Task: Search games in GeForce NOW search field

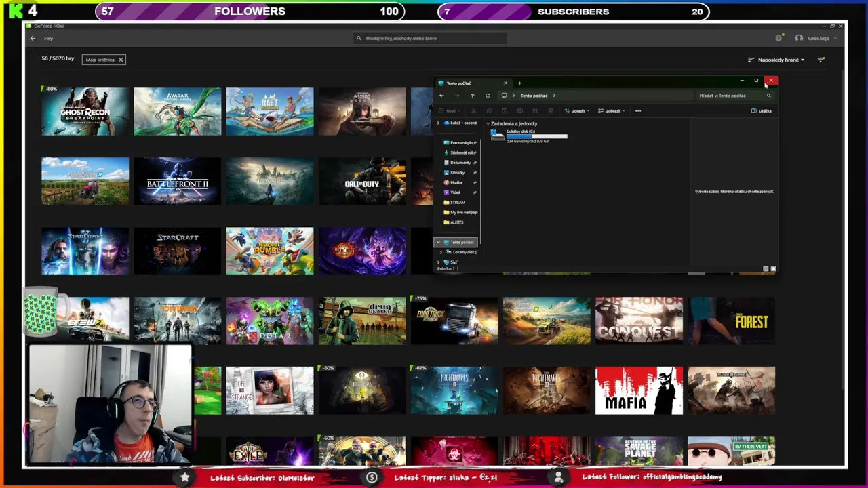Action: pos(430,38)
